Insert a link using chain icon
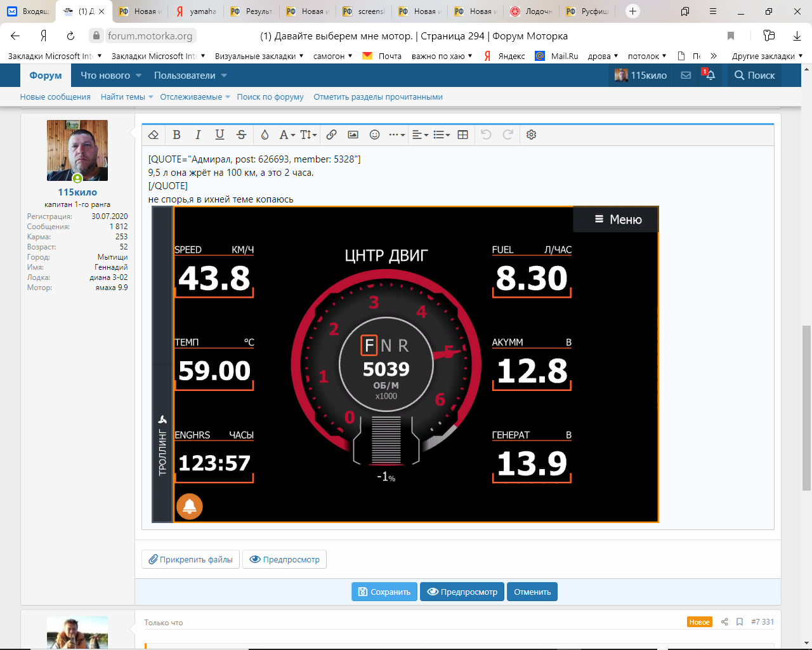The image size is (812, 650). [331, 135]
